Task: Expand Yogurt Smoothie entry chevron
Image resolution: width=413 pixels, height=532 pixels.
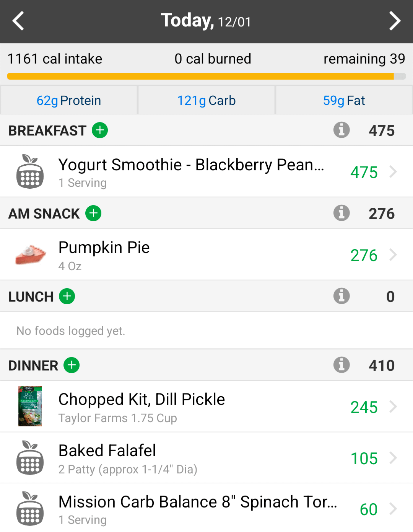Action: 393,172
